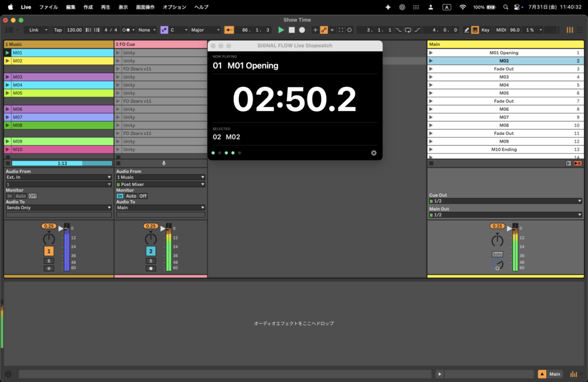Open the 作成 menu
Viewport: 588px width, 382px height.
tap(88, 7)
